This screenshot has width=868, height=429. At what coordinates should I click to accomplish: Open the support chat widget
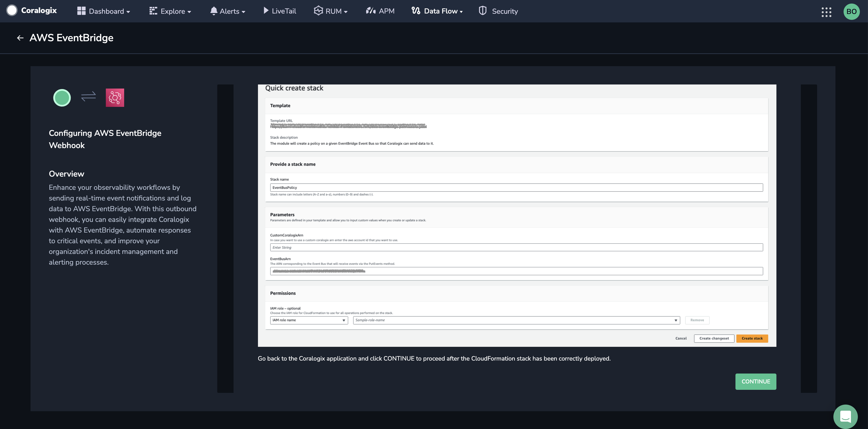pyautogui.click(x=845, y=417)
